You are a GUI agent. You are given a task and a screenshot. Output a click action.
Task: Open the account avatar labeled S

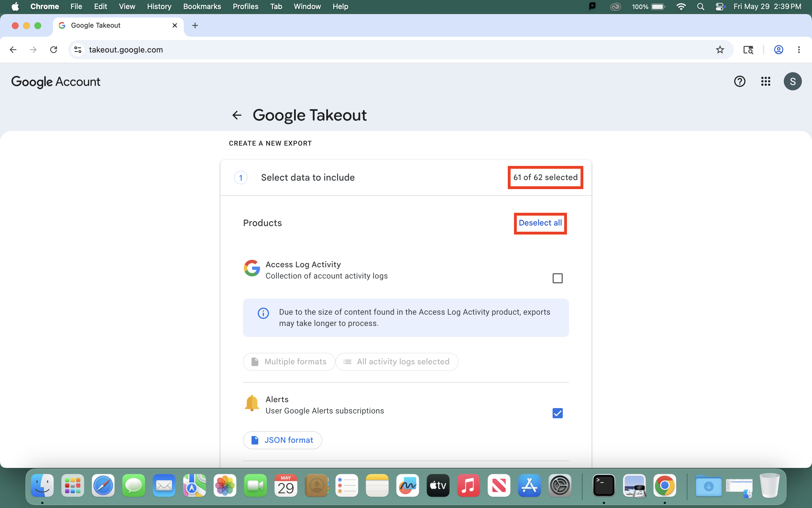793,81
